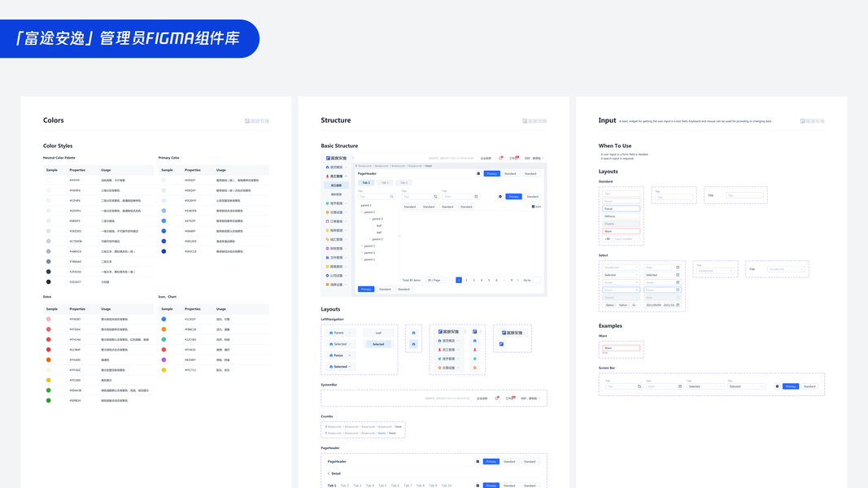Click the yellow 报表查询 icon in sidebar
The width and height of the screenshot is (868, 488).
point(327,266)
